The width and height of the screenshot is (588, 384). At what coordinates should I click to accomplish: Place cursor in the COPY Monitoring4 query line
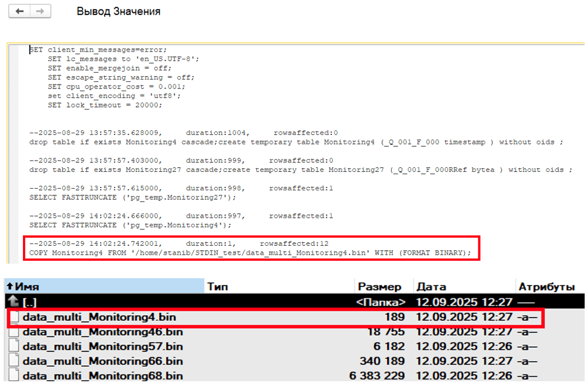point(250,253)
